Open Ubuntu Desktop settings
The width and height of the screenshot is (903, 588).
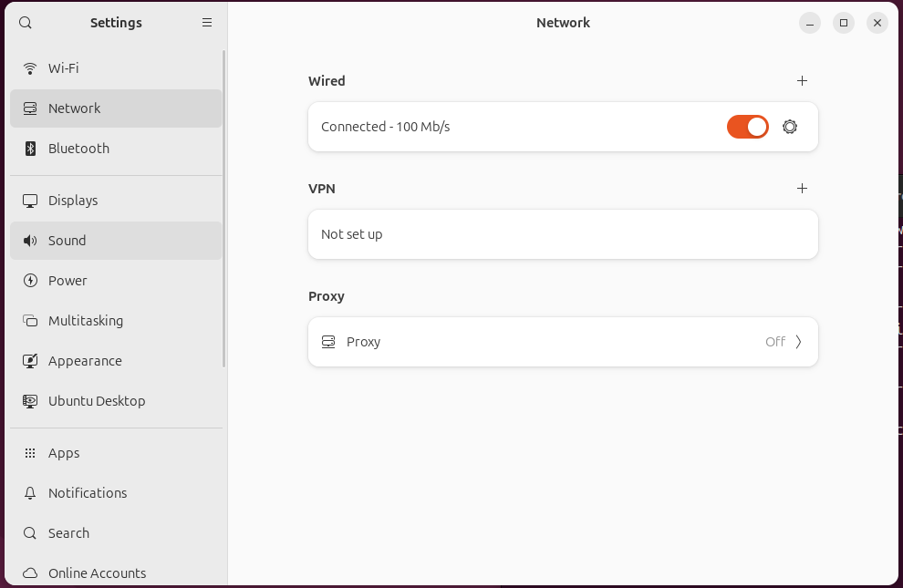click(x=97, y=401)
